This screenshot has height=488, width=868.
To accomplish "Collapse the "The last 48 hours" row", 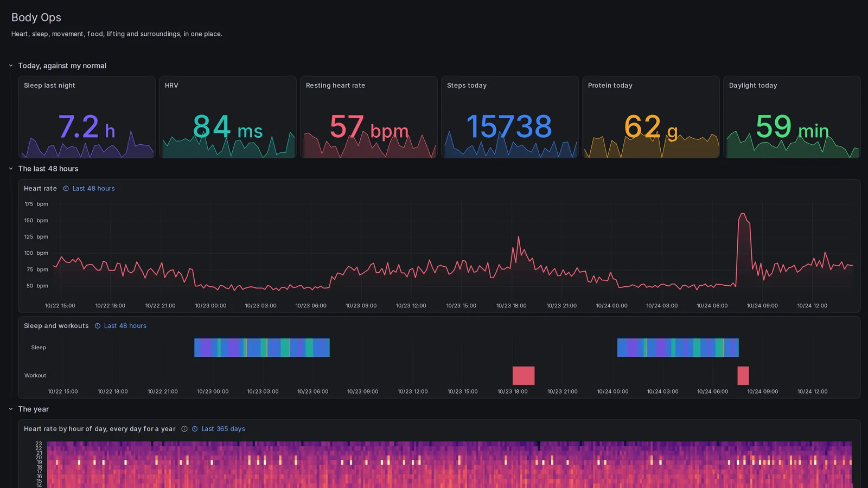I will coord(11,169).
